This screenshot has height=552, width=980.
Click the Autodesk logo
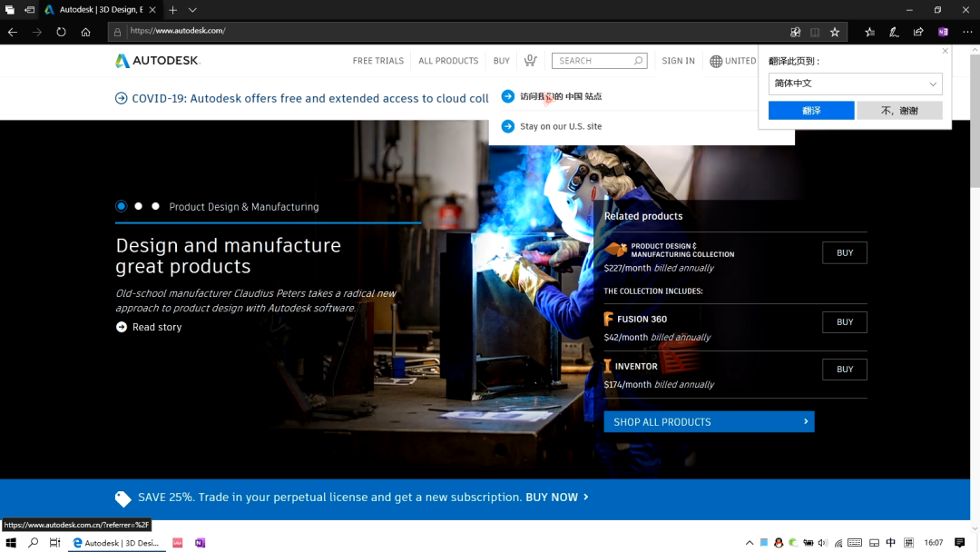(x=158, y=61)
